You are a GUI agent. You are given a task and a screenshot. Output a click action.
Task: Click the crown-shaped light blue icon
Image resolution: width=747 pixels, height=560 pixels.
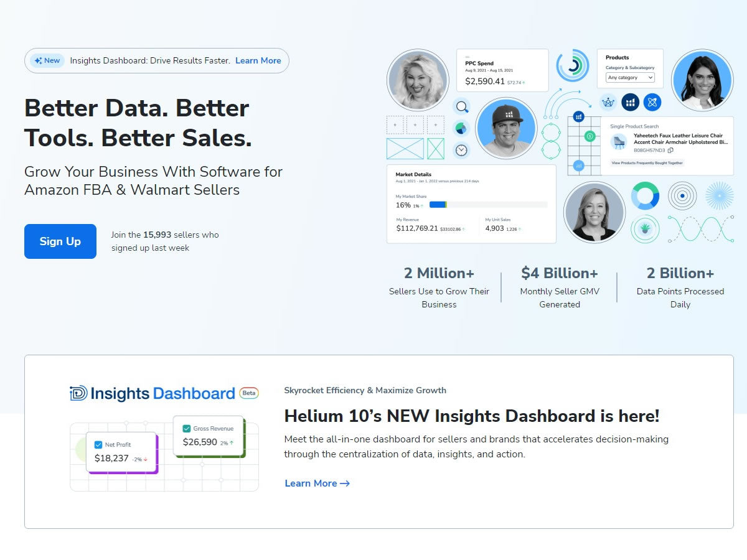[x=608, y=102]
